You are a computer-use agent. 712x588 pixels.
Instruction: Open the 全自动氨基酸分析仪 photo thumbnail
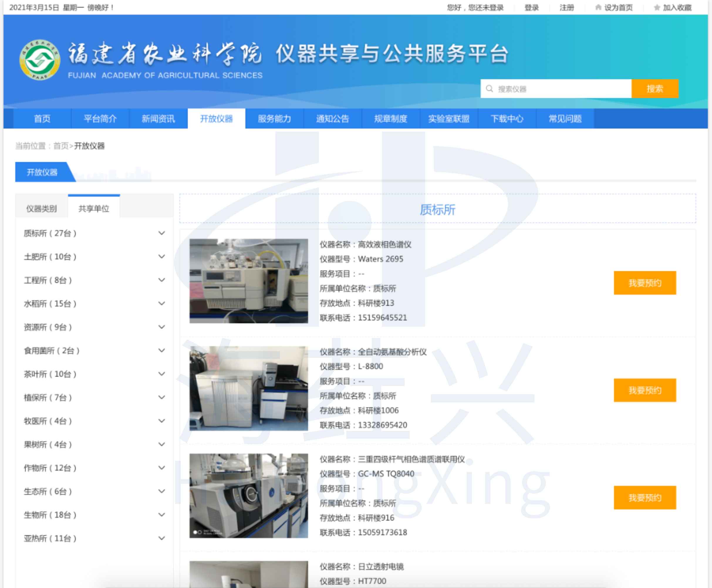(x=249, y=388)
